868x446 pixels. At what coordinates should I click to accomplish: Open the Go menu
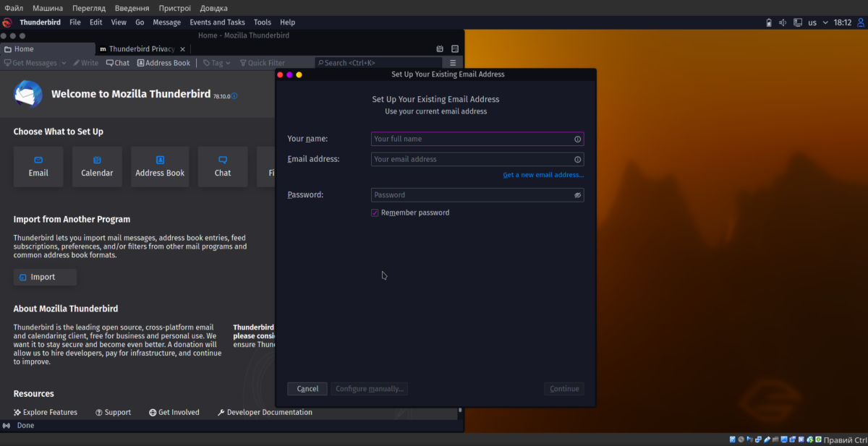tap(140, 22)
